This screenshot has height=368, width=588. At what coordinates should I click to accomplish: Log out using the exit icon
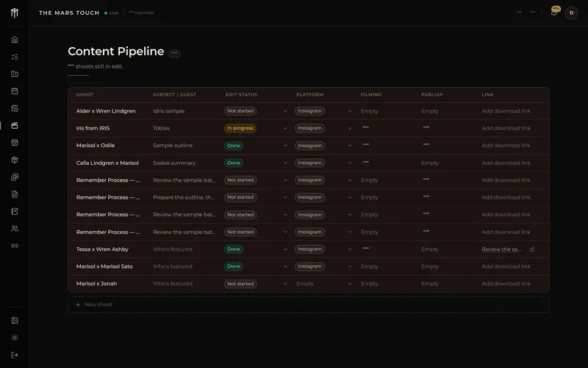point(15,355)
